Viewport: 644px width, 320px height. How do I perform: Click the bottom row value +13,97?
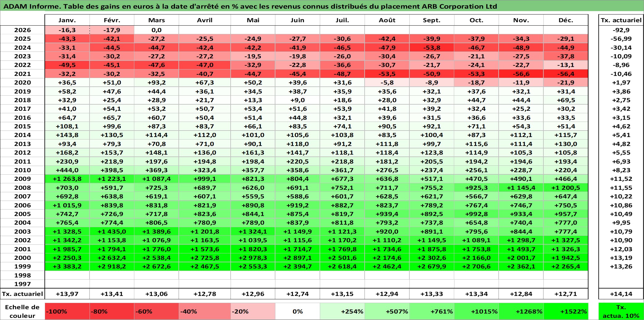click(67, 294)
